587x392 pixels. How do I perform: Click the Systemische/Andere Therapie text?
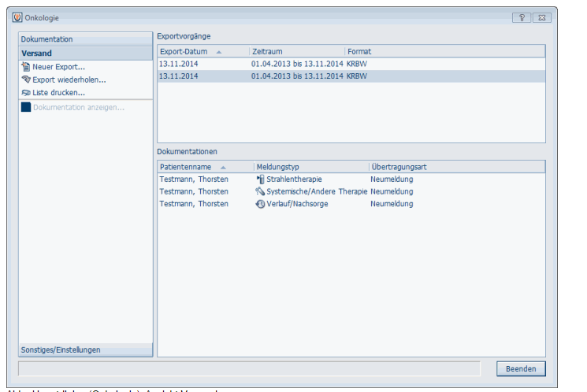(317, 191)
